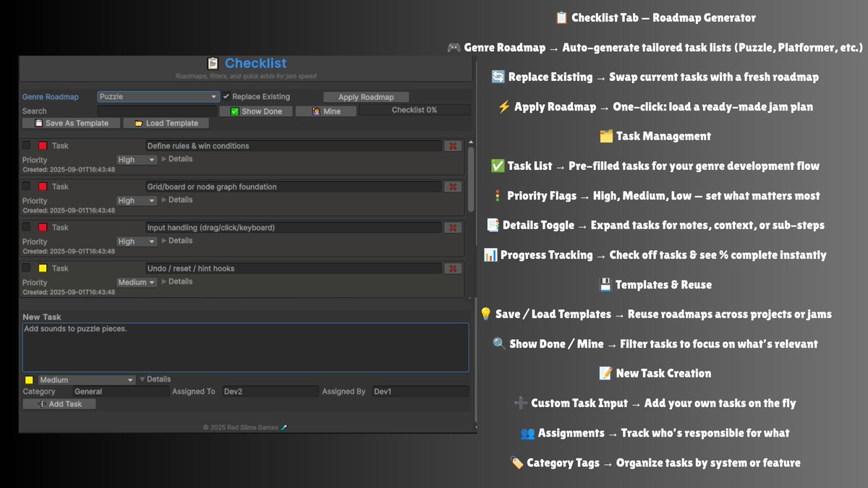Screen dimensions: 868x488
Task: Click the Genre Roadmap label
Action: point(51,97)
